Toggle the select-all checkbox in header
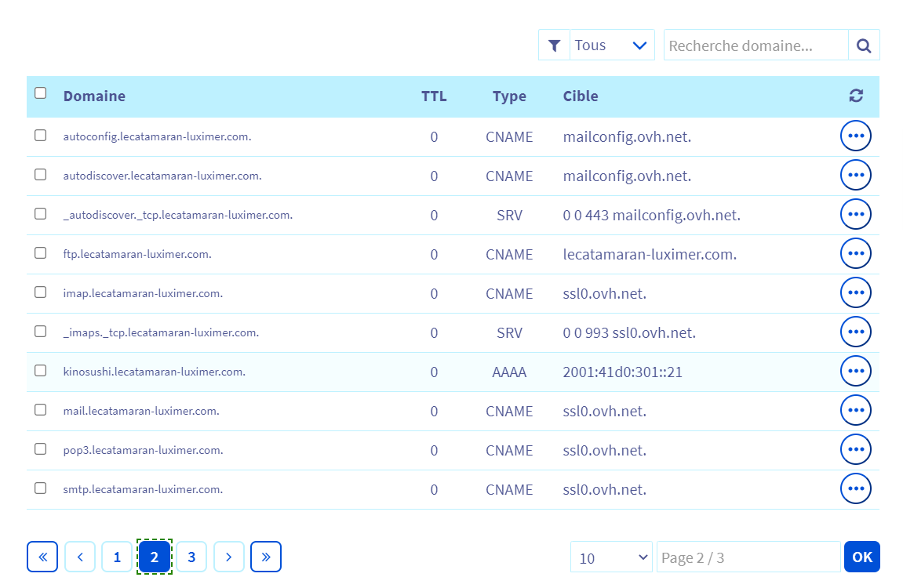 [41, 93]
